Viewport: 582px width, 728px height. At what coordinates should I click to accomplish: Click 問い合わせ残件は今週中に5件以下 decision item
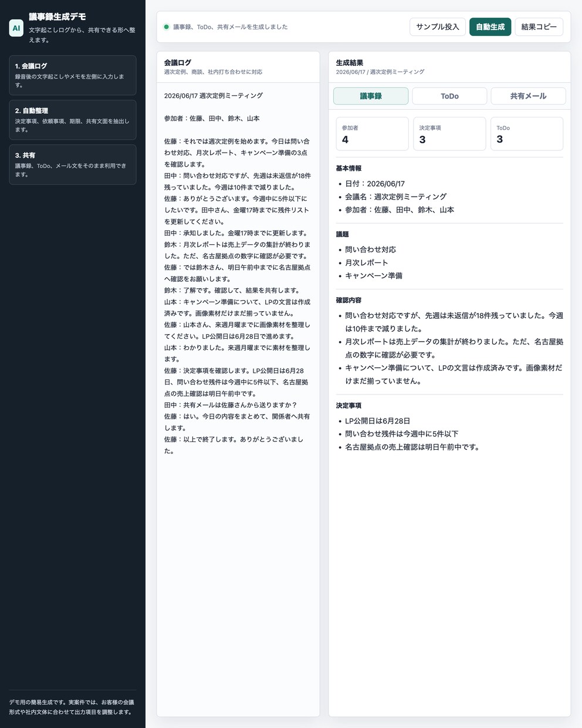pos(402,434)
